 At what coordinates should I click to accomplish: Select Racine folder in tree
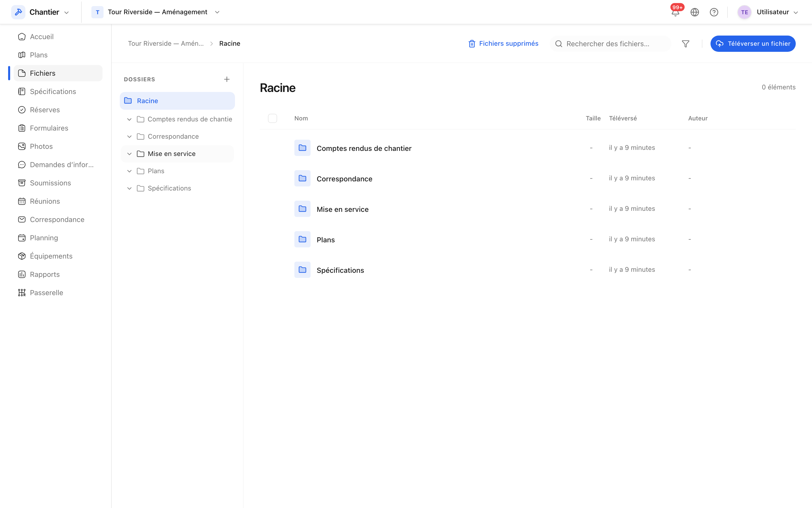(177, 101)
